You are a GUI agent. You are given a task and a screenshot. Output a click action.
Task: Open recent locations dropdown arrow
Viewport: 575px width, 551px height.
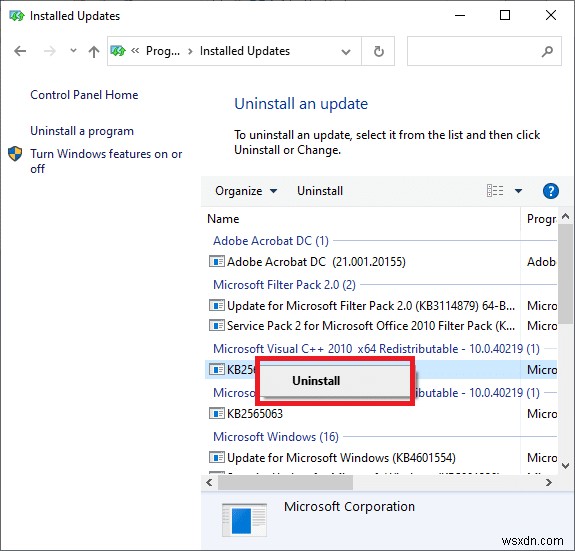(73, 51)
